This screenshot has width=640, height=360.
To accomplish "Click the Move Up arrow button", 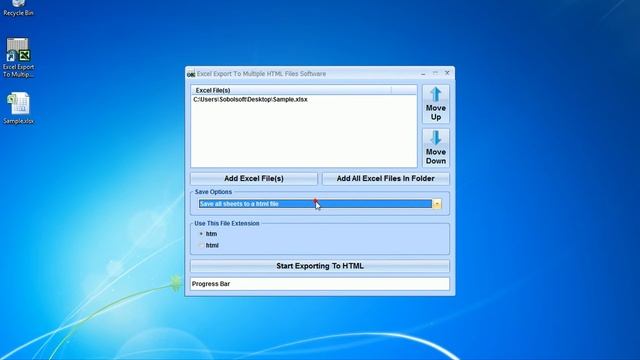I will [x=436, y=104].
